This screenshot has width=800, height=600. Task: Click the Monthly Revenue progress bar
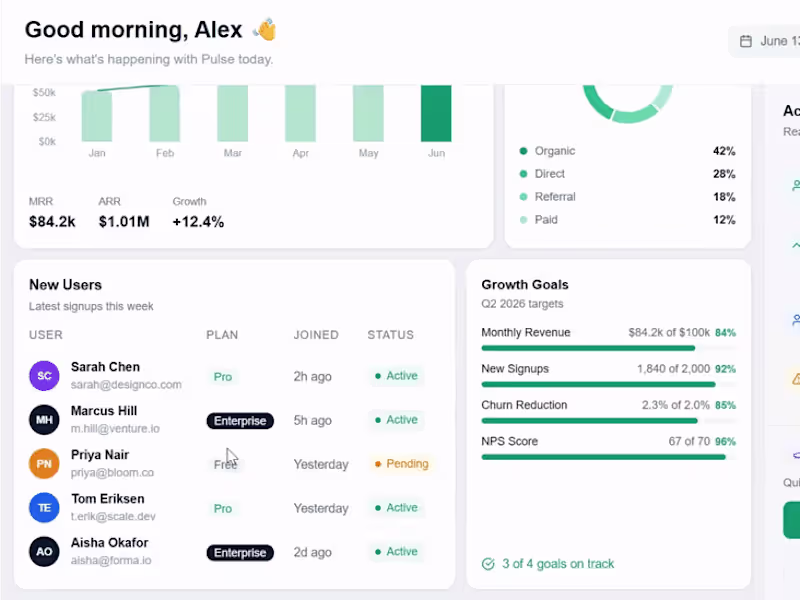(609, 348)
